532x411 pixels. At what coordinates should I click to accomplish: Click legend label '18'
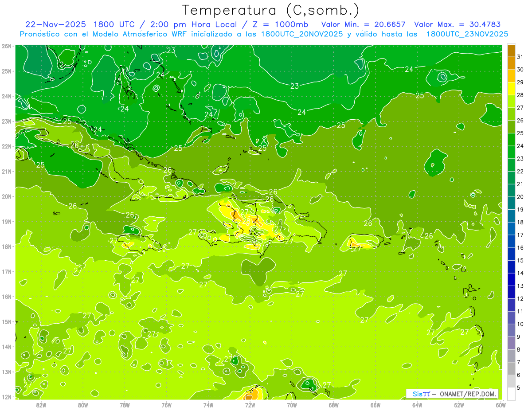pos(520,222)
